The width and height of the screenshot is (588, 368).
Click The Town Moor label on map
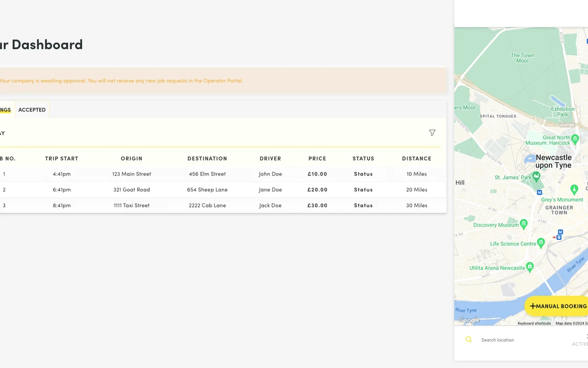tap(522, 58)
